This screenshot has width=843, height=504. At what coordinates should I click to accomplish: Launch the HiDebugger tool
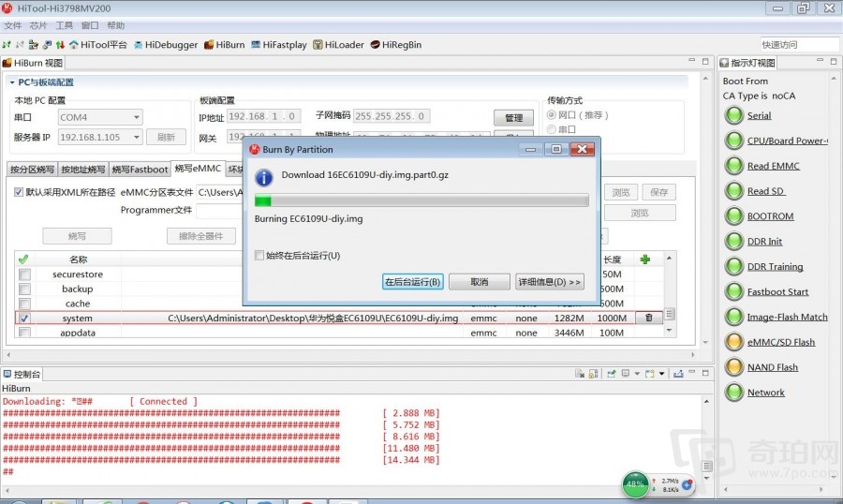click(x=166, y=45)
